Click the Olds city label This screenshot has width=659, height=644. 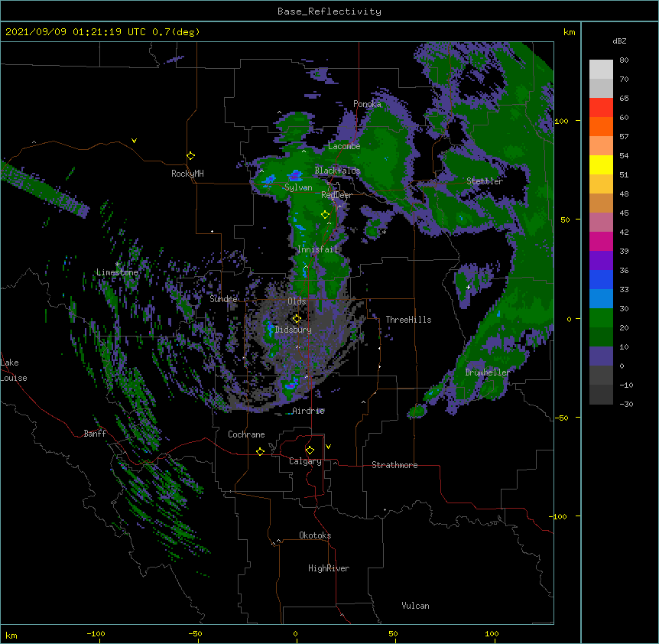coord(297,301)
